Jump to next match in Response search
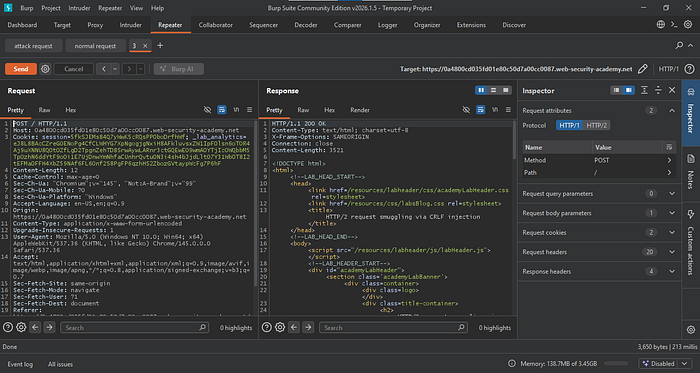Screen dimensions: 700x373 pos(308,327)
